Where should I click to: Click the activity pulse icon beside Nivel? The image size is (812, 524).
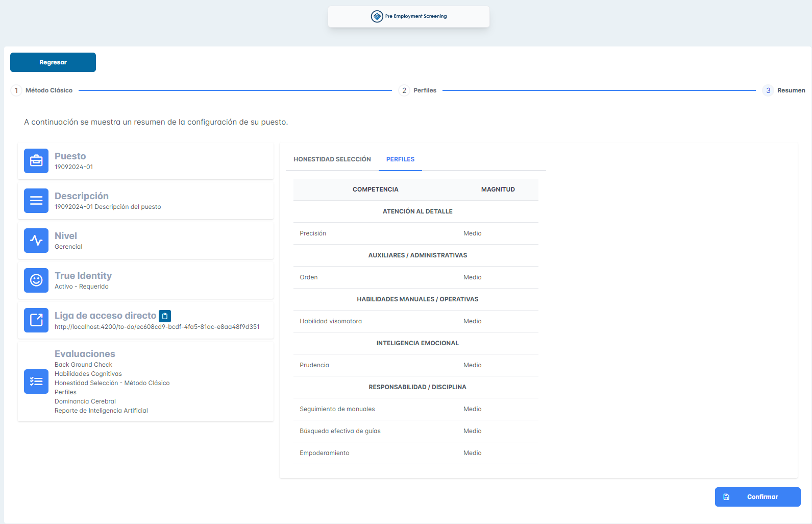point(36,241)
